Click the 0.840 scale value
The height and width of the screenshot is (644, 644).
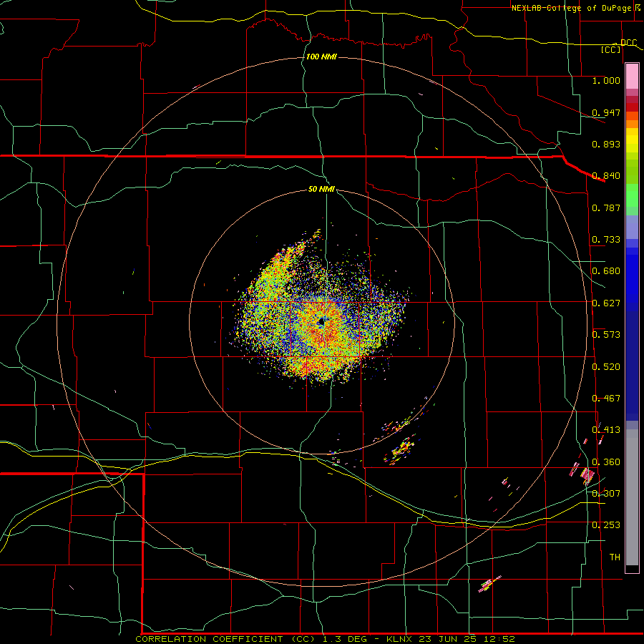pyautogui.click(x=606, y=176)
